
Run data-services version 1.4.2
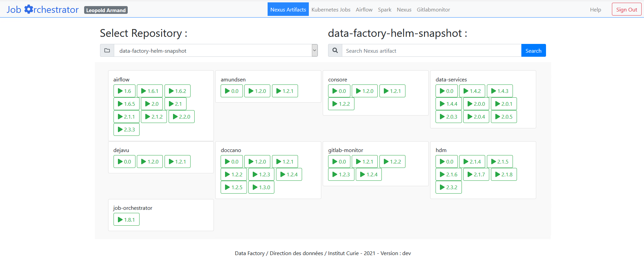click(472, 91)
